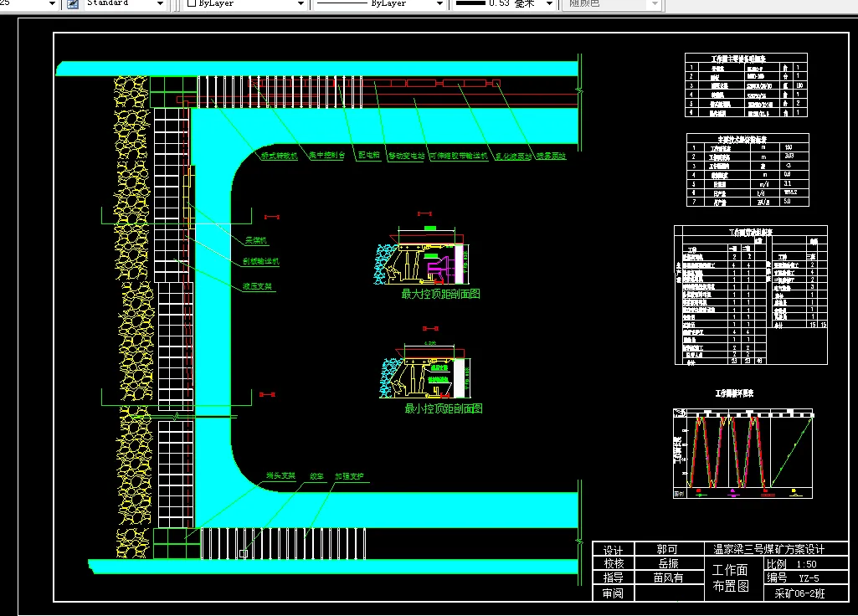The image size is (858, 616).
Task: Select the 可伸缩胶带输送机 label
Action: [x=459, y=156]
